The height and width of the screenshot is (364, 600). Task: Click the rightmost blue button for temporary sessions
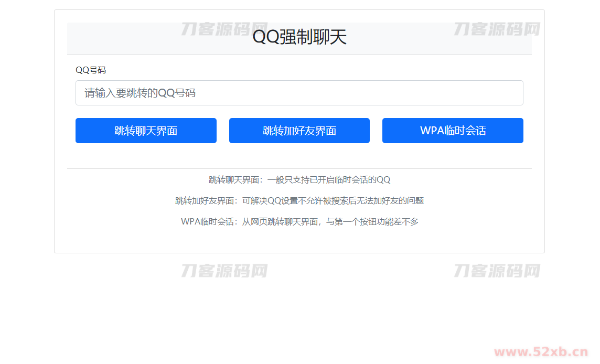click(x=452, y=131)
